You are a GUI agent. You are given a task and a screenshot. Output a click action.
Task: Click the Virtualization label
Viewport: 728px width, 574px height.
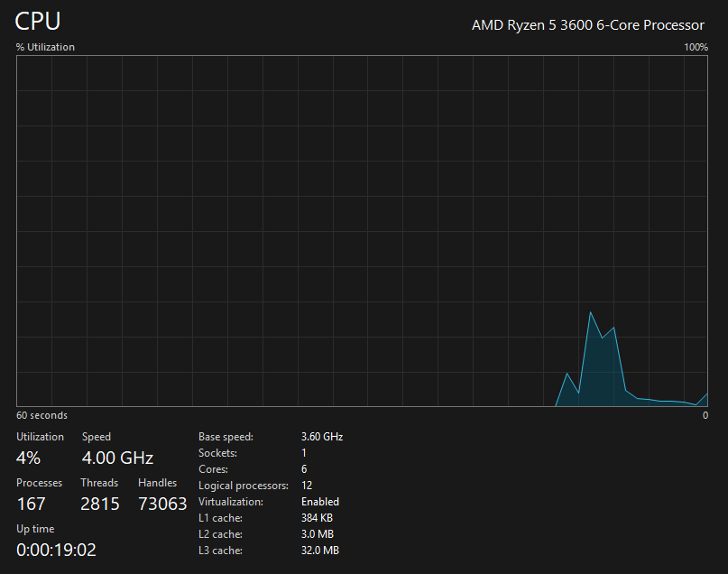[231, 502]
